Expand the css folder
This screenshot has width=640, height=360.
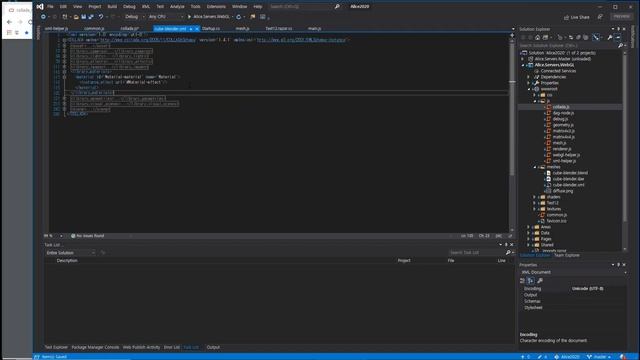tap(535, 95)
